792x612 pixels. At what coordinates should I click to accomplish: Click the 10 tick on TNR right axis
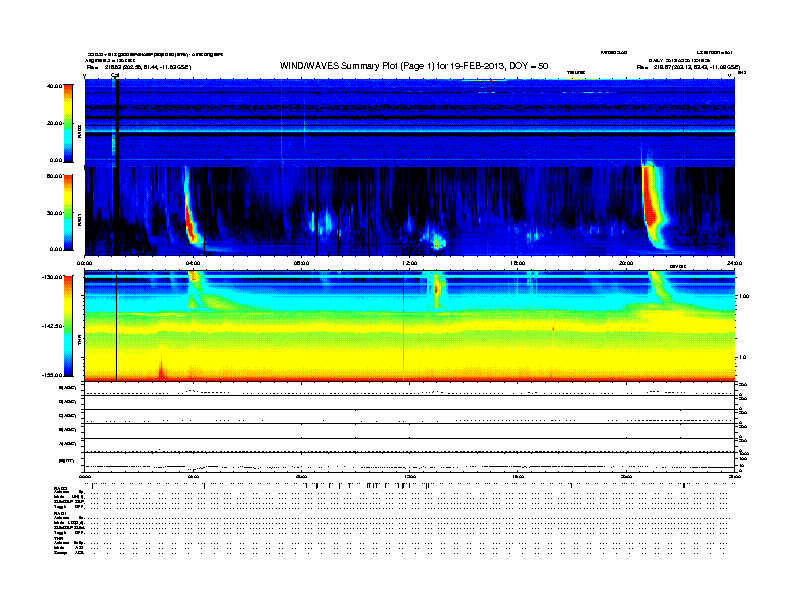pos(744,358)
